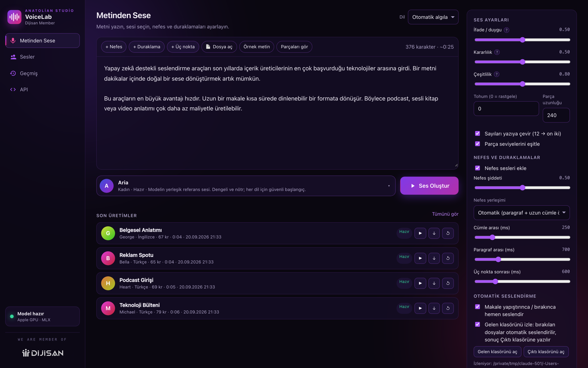Open Tümünü gör link

445,214
